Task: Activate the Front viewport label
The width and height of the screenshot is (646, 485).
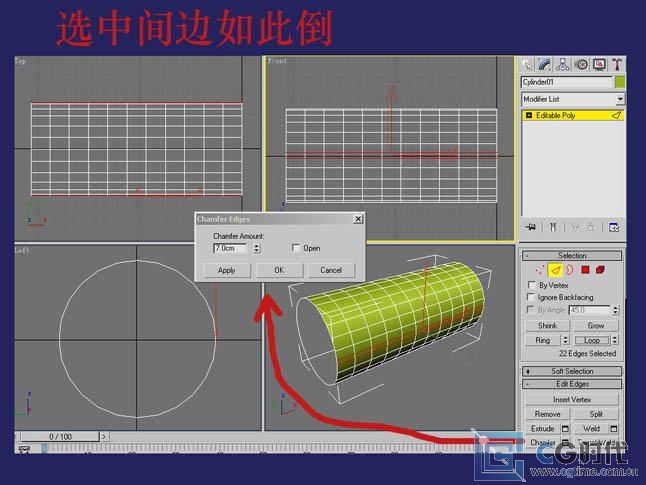Action: point(276,61)
